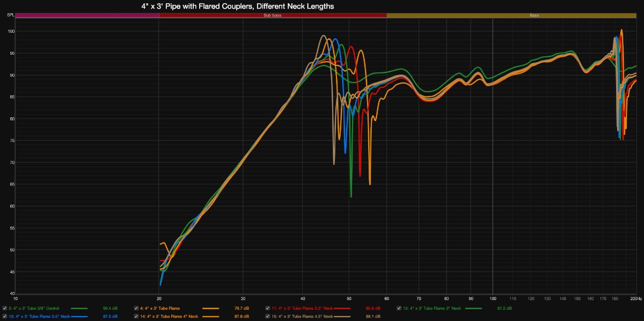
Task: Click the Sub bass frequency band bar
Action: (273, 16)
